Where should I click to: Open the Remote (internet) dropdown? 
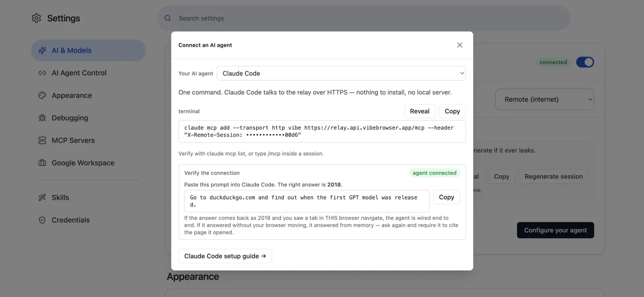[x=545, y=99]
